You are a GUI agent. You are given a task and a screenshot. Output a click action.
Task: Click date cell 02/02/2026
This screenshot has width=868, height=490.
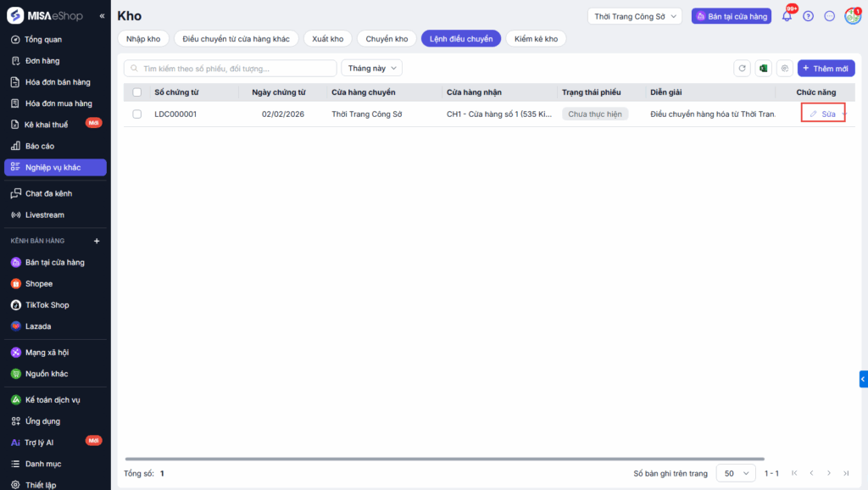(283, 114)
